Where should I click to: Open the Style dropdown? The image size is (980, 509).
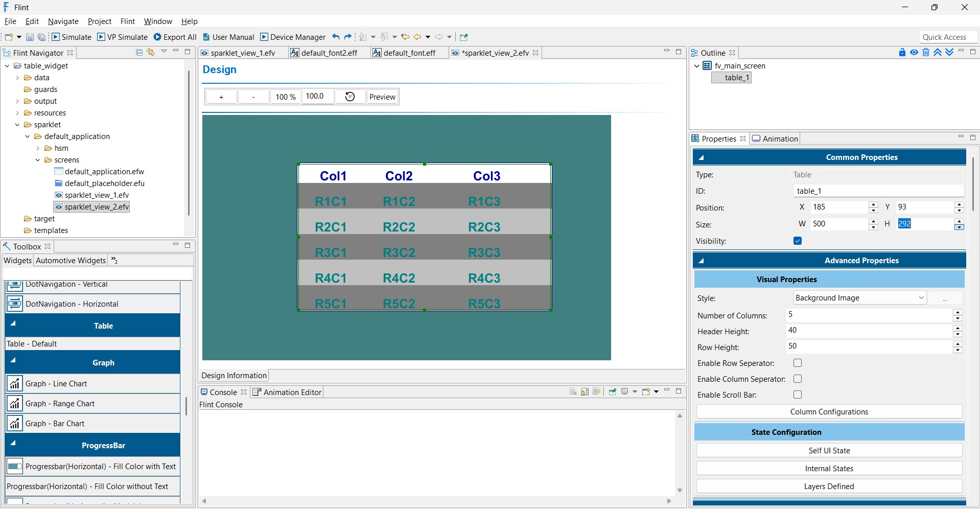[x=860, y=298]
